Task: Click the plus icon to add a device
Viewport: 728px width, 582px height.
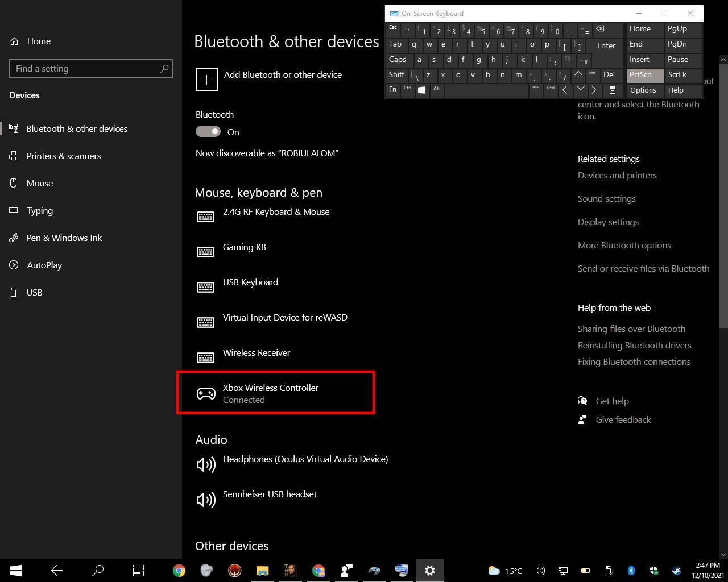Action: tap(207, 80)
